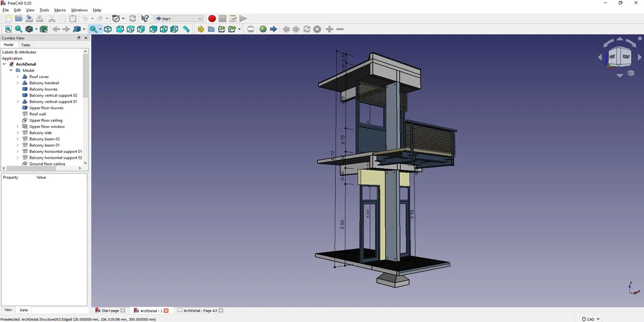Open the Zoom tool dropdown arrow

click(x=100, y=29)
